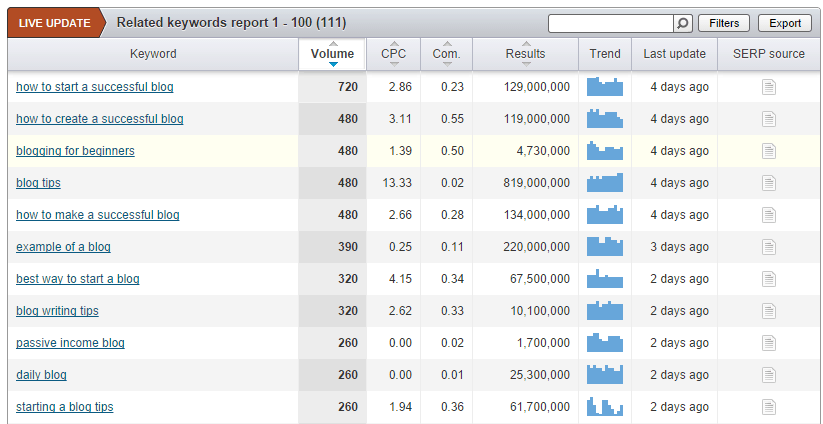Click the Trend column header
Image resolution: width=823 pixels, height=424 pixels.
(x=605, y=54)
